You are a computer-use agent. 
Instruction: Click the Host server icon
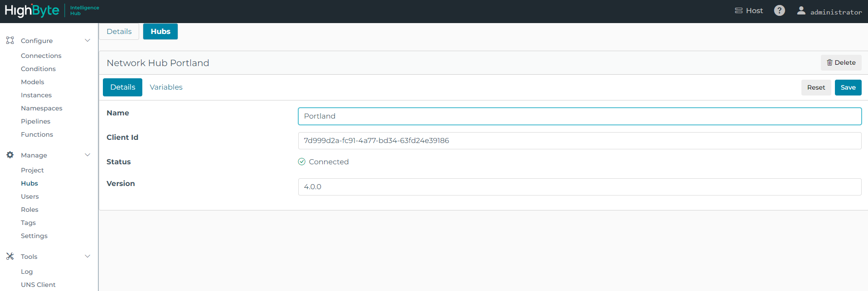[738, 10]
